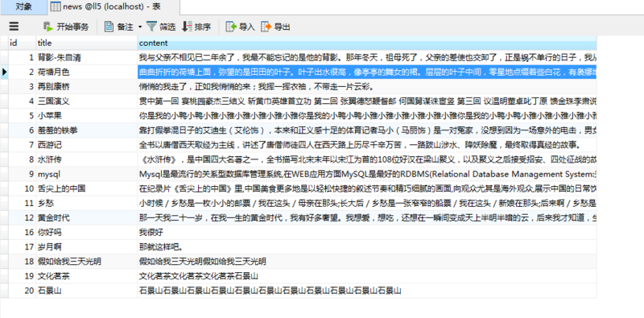The height and width of the screenshot is (318, 644).
Task: Select title cell 黄金时代
Action: pyautogui.click(x=87, y=217)
